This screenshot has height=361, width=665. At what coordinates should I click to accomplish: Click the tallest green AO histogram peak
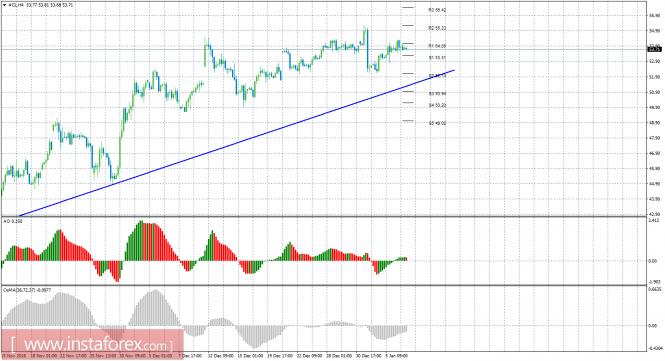[x=141, y=241]
